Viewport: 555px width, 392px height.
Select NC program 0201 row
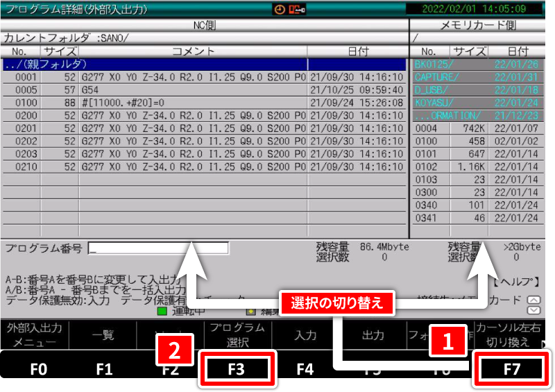pos(204,128)
